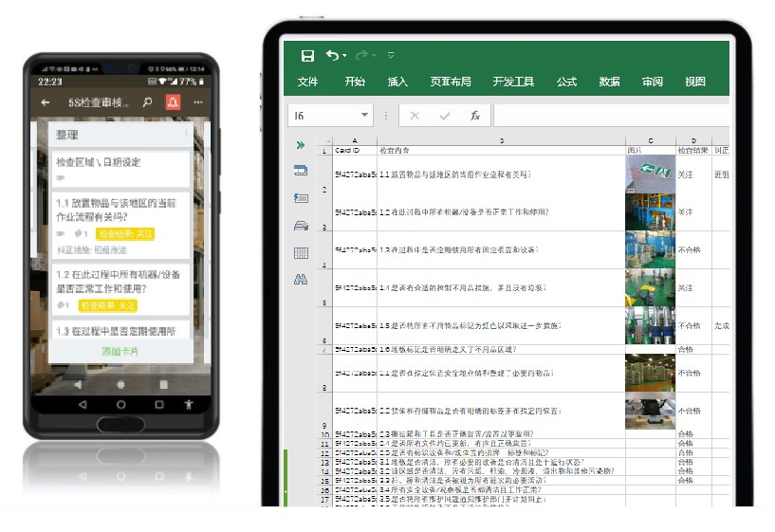Click the printer icon in left sidebar
This screenshot has width=775, height=532.
[x=301, y=225]
